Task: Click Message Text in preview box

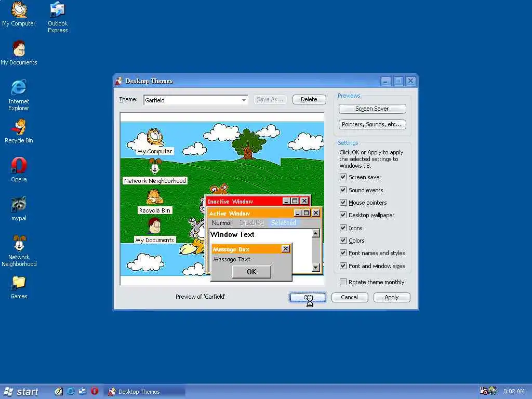Action: pyautogui.click(x=232, y=259)
